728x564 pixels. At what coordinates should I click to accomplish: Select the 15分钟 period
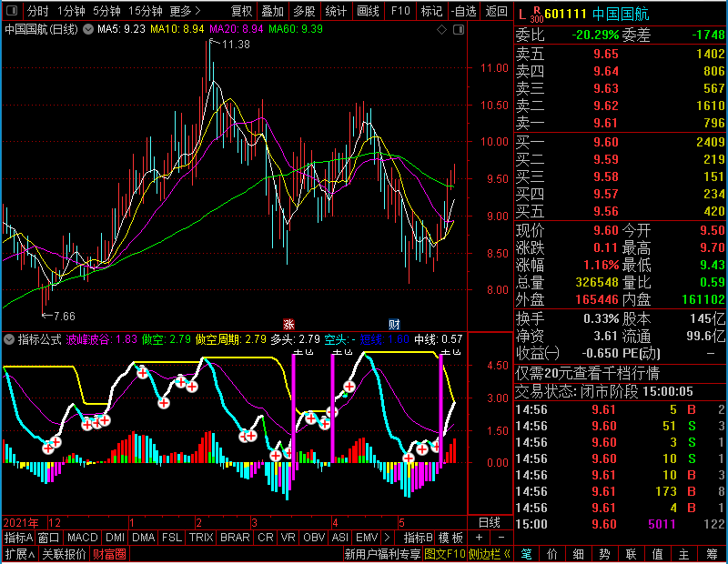[x=146, y=11]
